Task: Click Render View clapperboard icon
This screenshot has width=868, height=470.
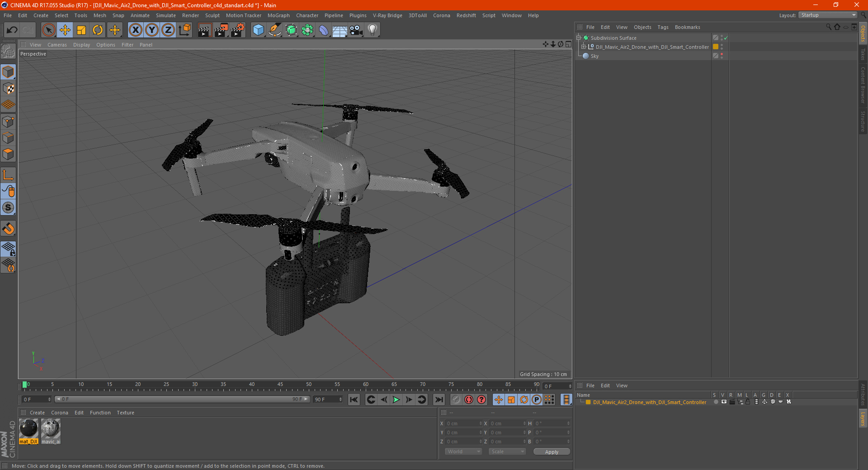Action: pyautogui.click(x=204, y=30)
